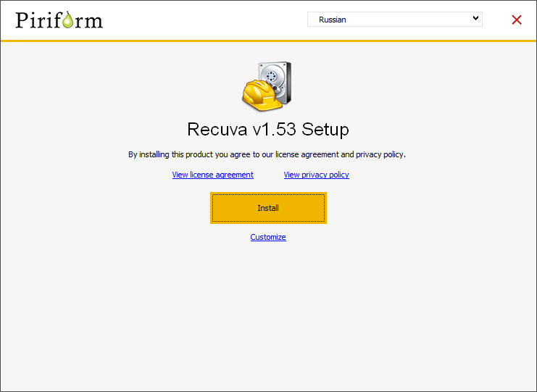
Task: Open the Customize installation options link
Action: pos(268,237)
